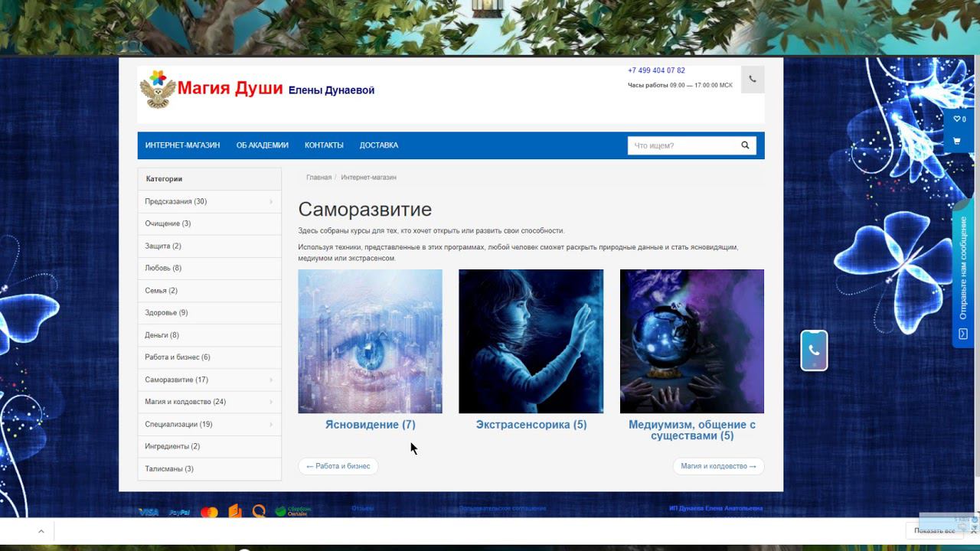Open the Экстрасенсорика (5) title link

pyautogui.click(x=531, y=425)
